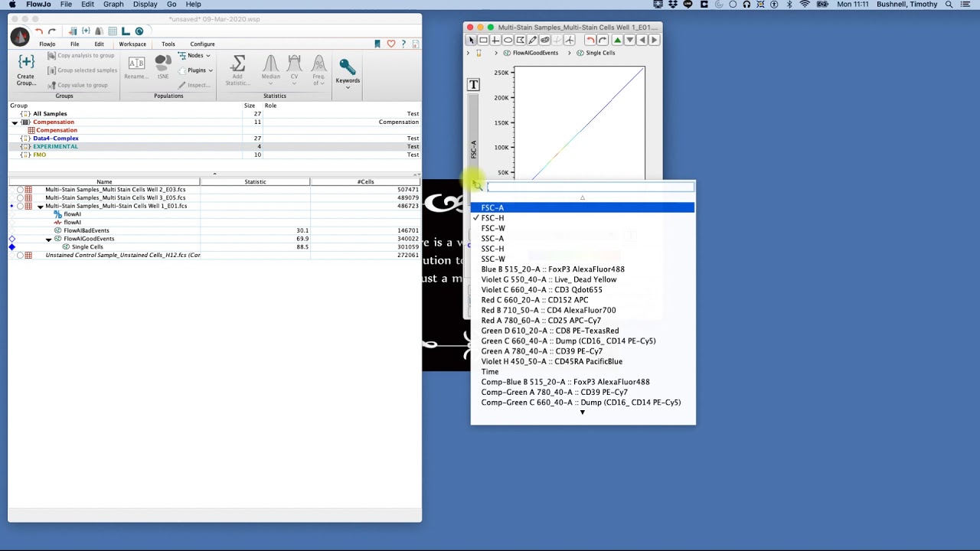Viewport: 980px width, 551px height.
Task: Choose Violet G 550_40-A Live_Dead Yellow parameter
Action: click(x=583, y=279)
